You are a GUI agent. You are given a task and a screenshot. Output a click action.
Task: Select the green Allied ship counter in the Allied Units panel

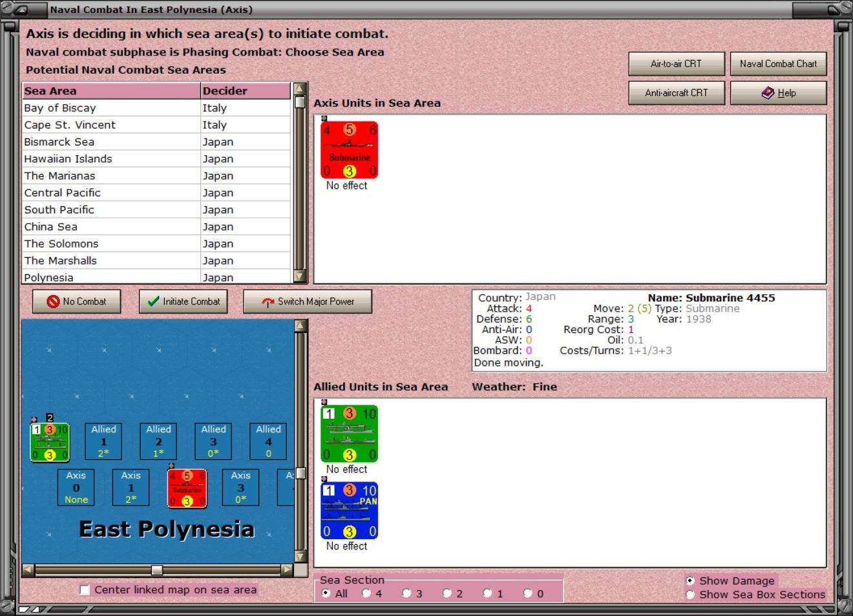click(x=350, y=434)
